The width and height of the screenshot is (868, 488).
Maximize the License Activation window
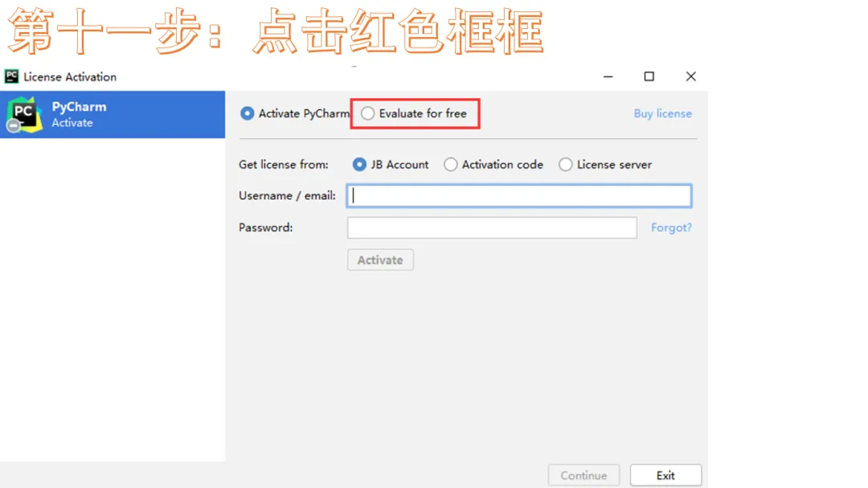point(649,76)
